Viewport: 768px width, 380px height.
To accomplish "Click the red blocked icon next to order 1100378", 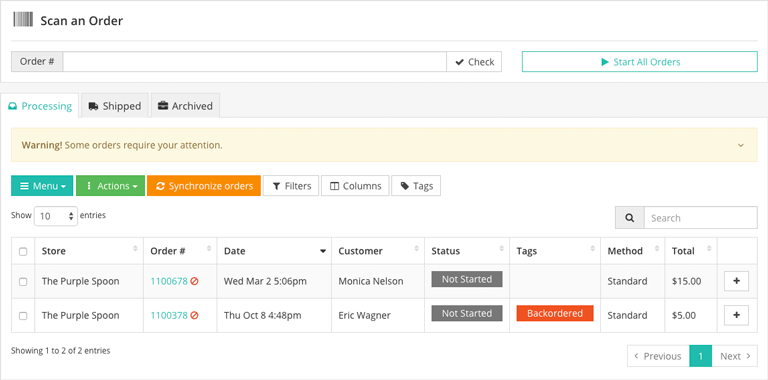I will pyautogui.click(x=194, y=316).
